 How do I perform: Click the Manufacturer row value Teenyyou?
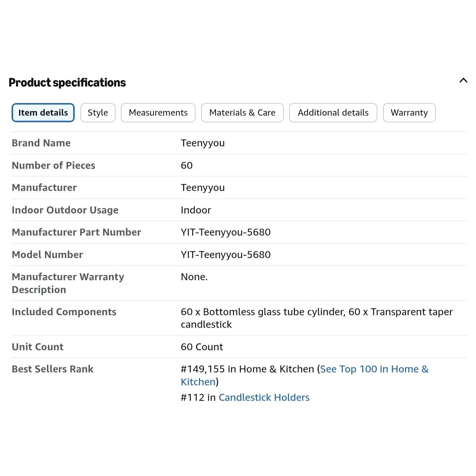point(203,188)
